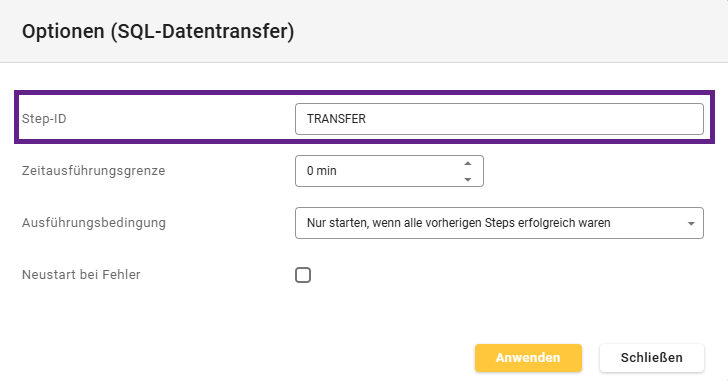Screen dimensions: 728x381
Task: Click into the 0 min time field
Action: point(389,171)
